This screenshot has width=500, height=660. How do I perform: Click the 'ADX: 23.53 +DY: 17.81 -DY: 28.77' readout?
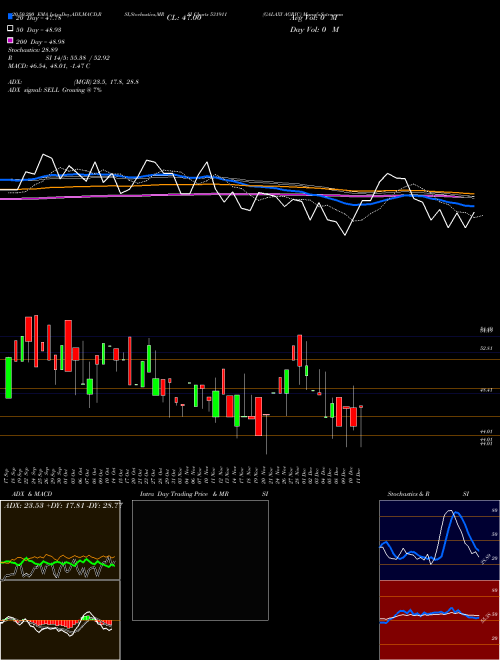(x=63, y=505)
